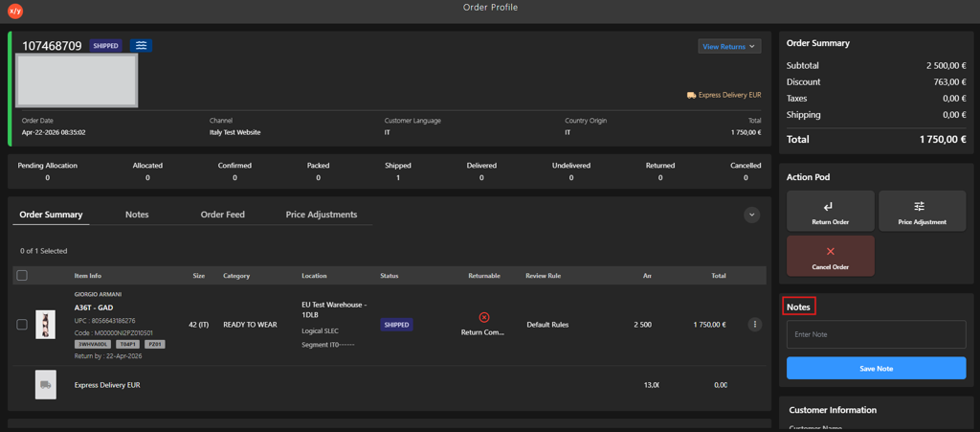Collapse the order items section chevron
The image size is (980, 432).
click(x=752, y=215)
